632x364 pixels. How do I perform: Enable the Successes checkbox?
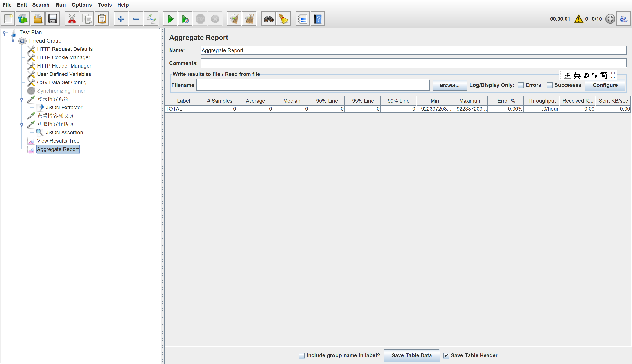(549, 85)
